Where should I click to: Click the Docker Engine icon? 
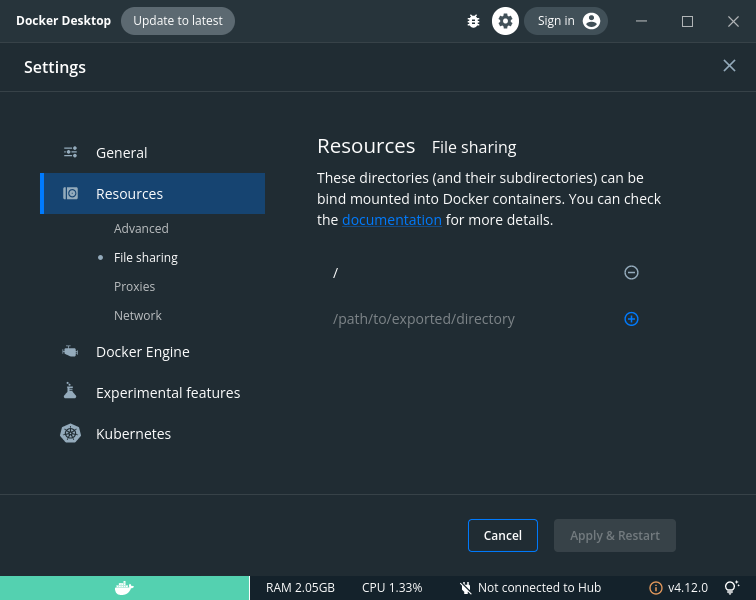[x=70, y=352]
